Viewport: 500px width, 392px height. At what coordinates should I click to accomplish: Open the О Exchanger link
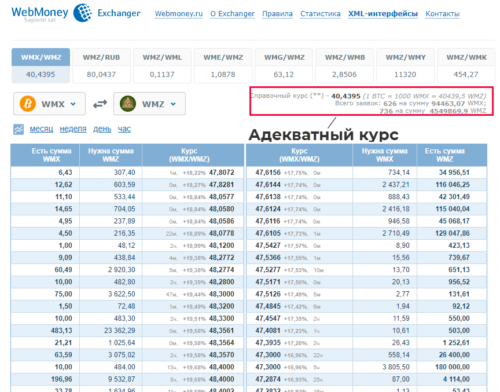click(x=232, y=14)
